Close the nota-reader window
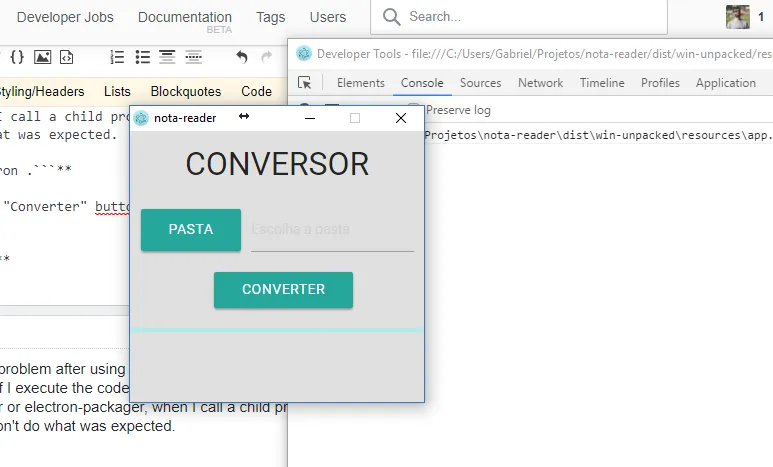The height and width of the screenshot is (467, 773). (401, 118)
